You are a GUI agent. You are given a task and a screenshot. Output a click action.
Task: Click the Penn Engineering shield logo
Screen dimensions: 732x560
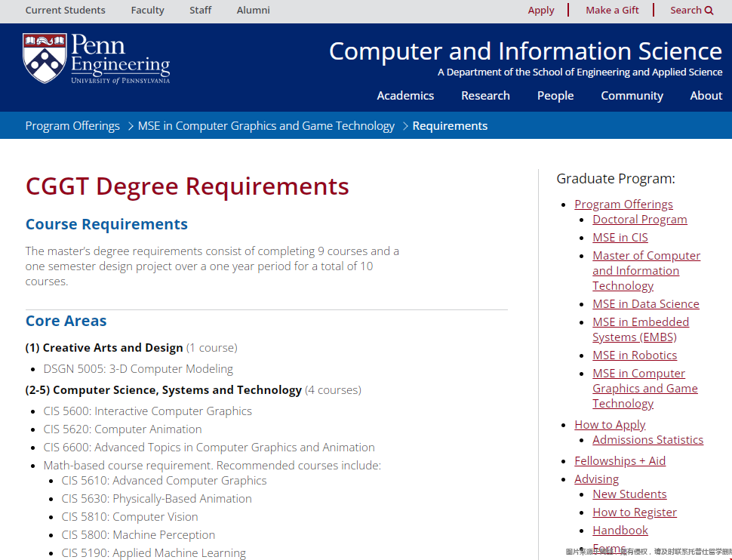(x=45, y=58)
